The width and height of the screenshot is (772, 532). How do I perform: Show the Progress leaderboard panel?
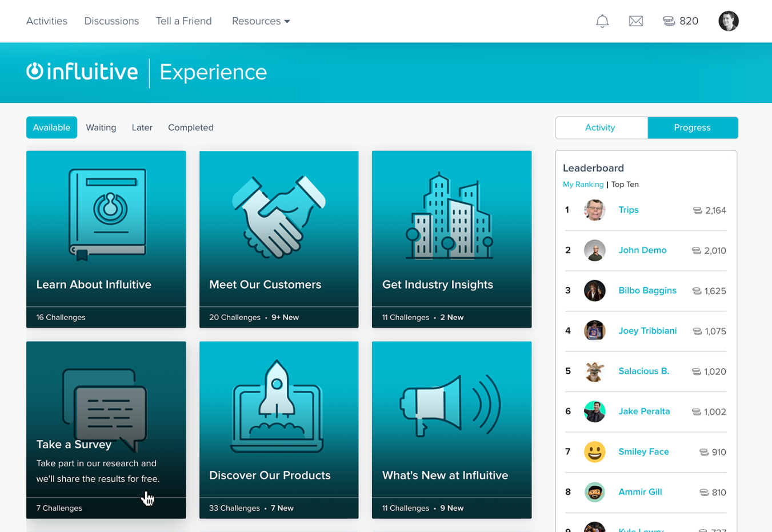[693, 127]
